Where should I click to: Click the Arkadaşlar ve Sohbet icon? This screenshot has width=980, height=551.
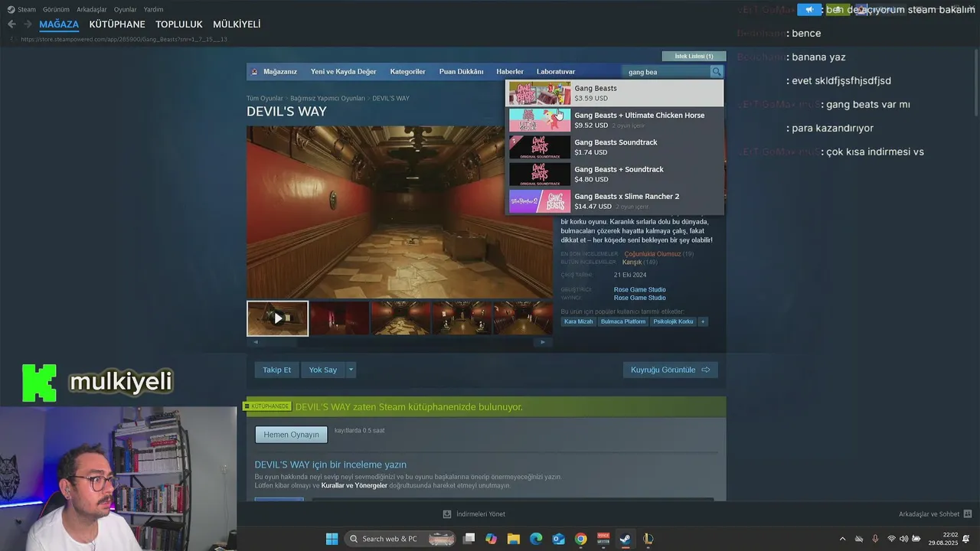[x=968, y=514]
